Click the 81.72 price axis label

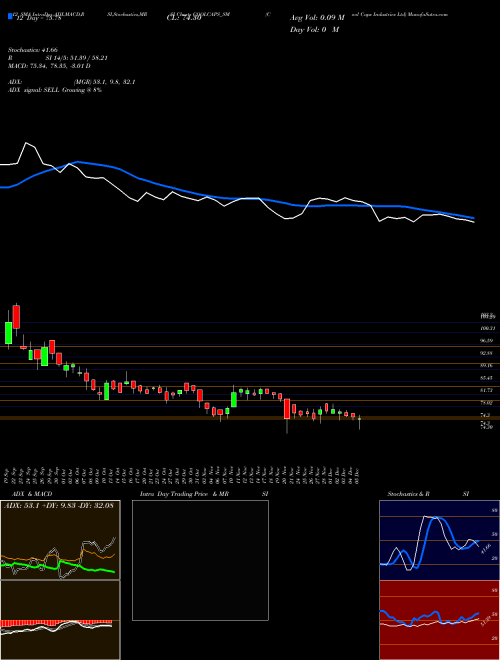pos(486,391)
